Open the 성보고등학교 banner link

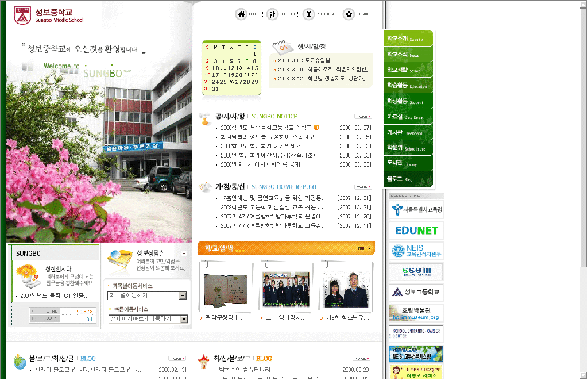click(417, 292)
